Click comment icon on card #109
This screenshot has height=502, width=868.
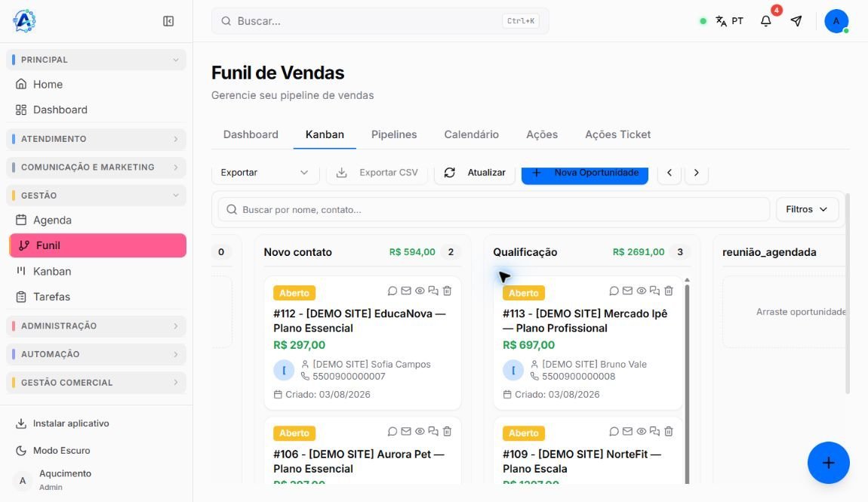coord(614,431)
